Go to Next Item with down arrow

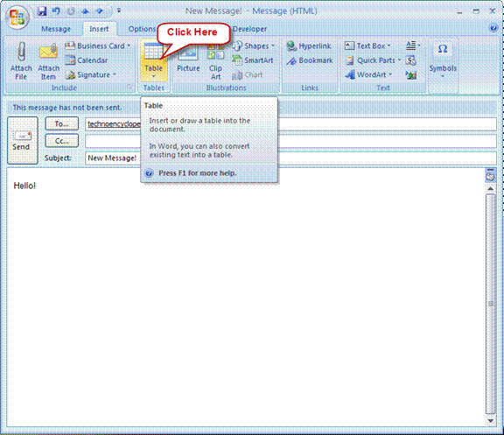[x=100, y=11]
